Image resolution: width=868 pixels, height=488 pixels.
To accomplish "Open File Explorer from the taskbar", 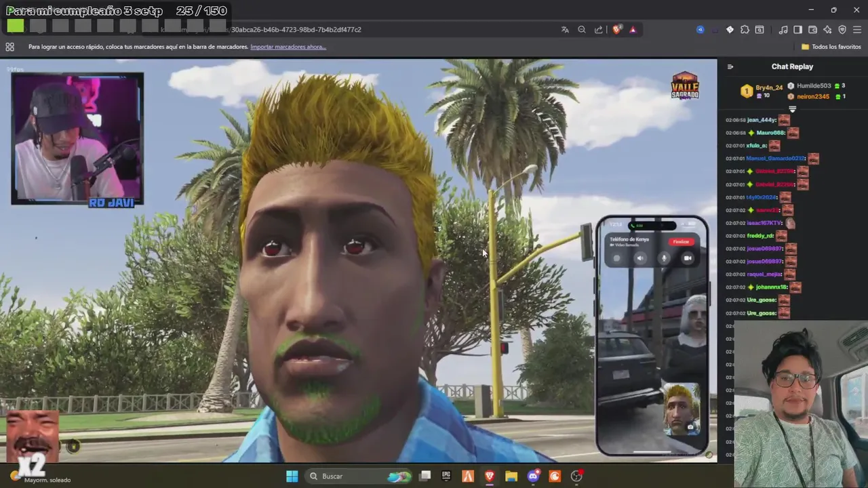I will (x=511, y=476).
